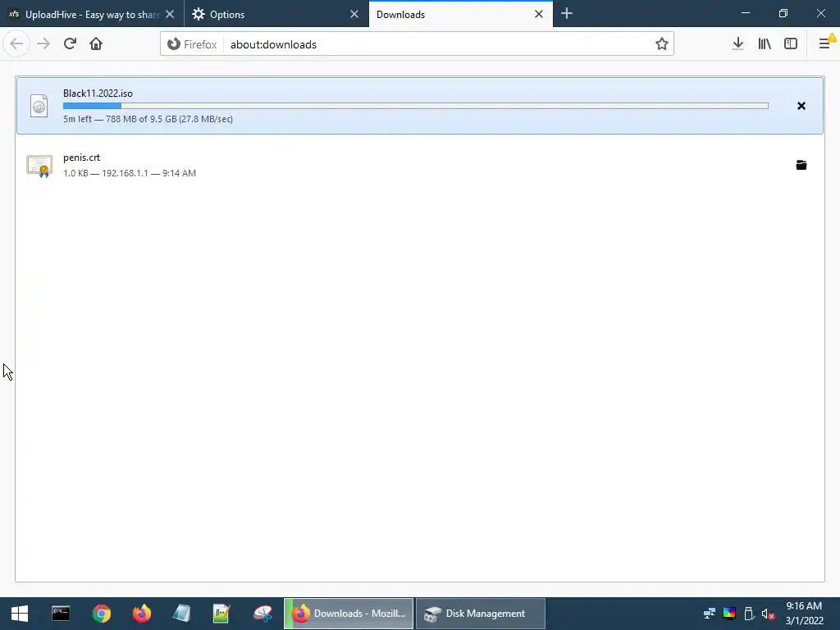Bookmark this page with the star icon
This screenshot has width=840, height=630.
pos(662,44)
